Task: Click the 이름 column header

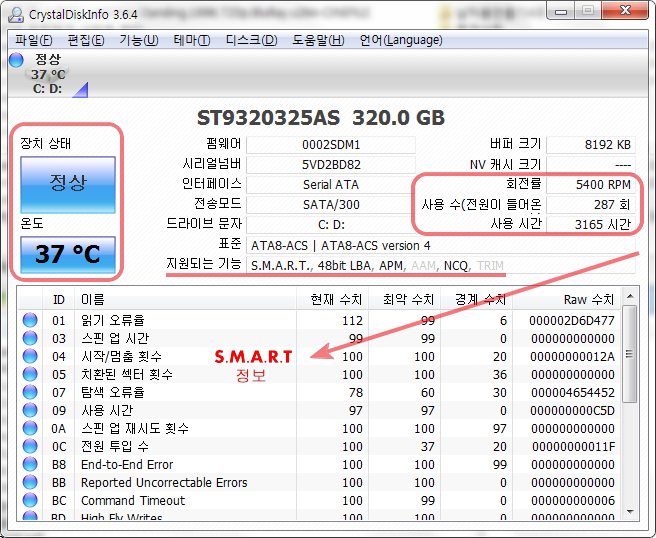Action: (185, 300)
